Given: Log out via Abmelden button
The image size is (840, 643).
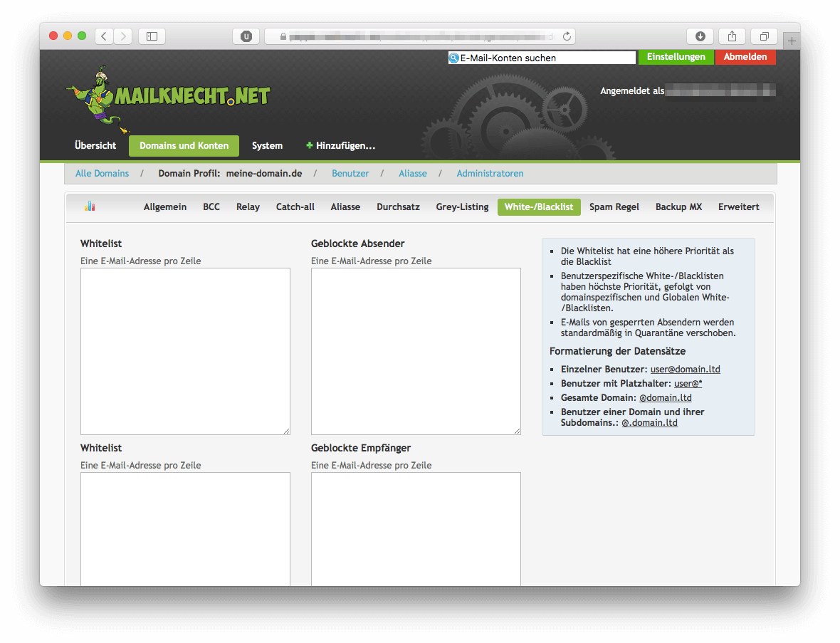Looking at the screenshot, I should pos(745,57).
